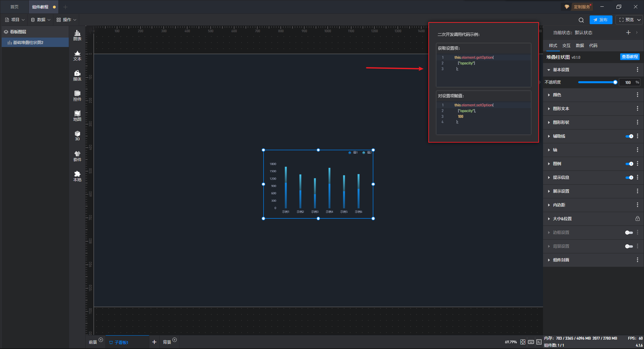Open the 项目 project dropdown menu
Image resolution: width=644 pixels, height=349 pixels.
coord(15,20)
